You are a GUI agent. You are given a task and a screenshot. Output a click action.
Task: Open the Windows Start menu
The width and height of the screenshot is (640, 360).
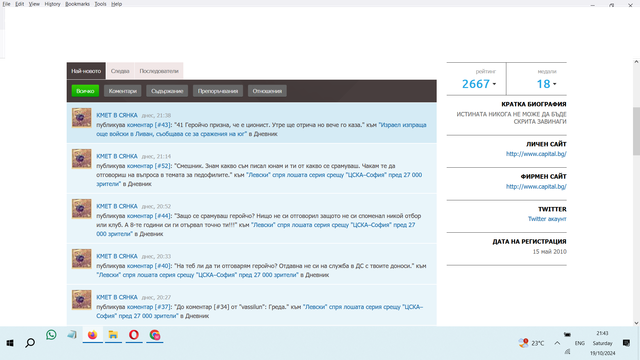10,343
